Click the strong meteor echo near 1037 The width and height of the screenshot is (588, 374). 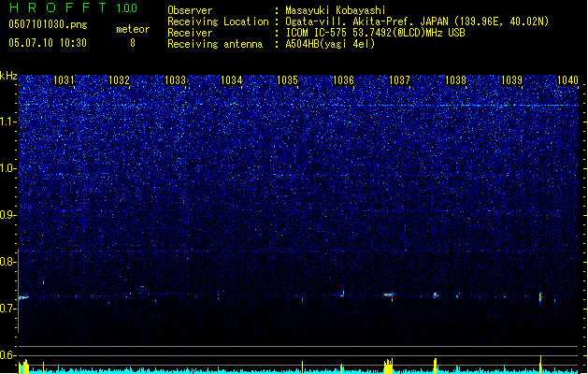point(389,296)
